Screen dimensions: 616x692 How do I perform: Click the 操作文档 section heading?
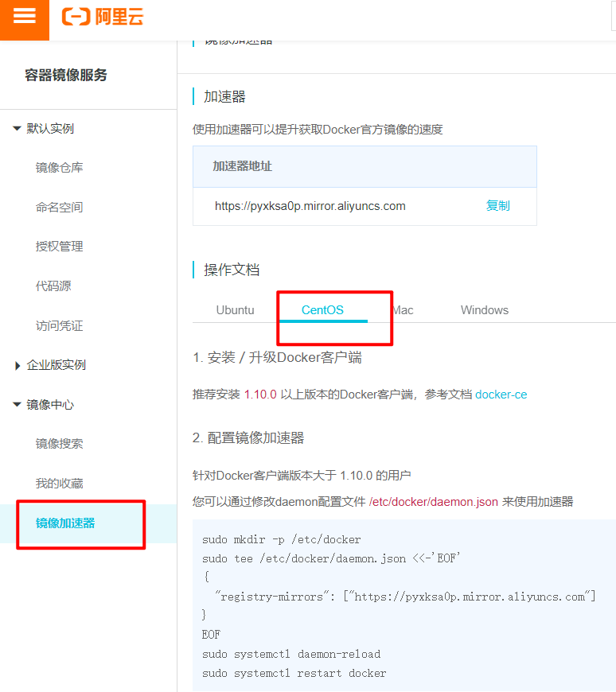click(232, 270)
